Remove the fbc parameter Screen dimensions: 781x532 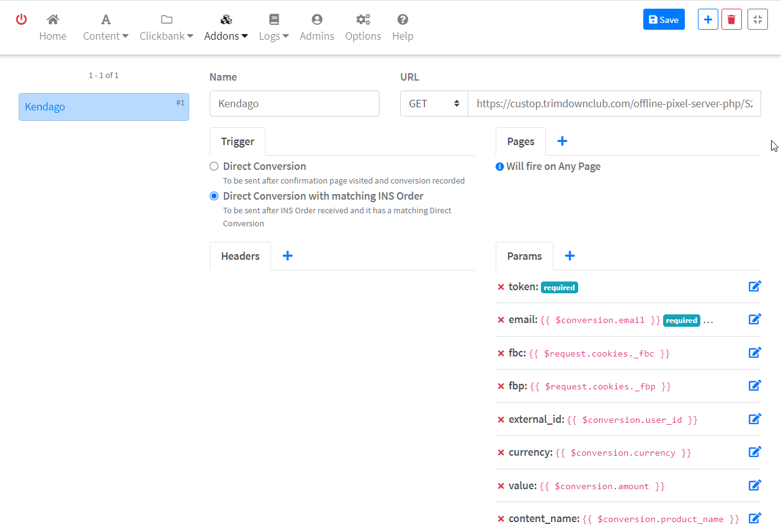coord(501,353)
